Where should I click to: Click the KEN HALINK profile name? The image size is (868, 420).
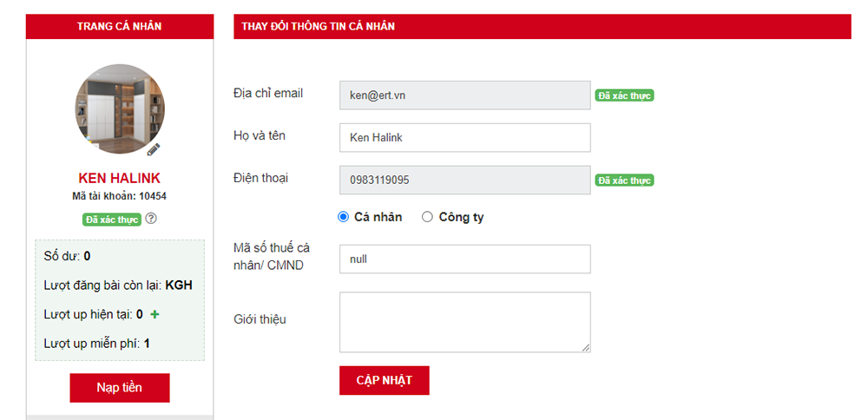120,178
